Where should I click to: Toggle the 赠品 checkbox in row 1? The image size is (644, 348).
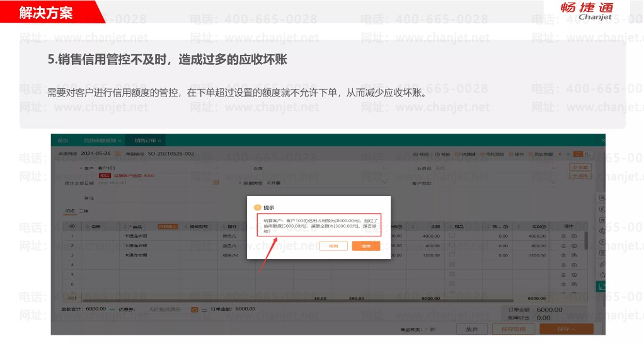click(x=452, y=236)
